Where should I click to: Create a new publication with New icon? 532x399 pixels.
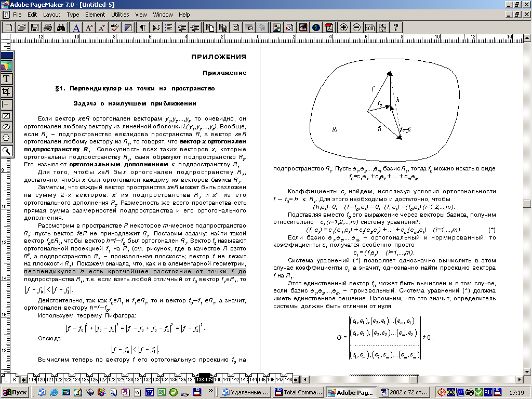tap(9, 28)
